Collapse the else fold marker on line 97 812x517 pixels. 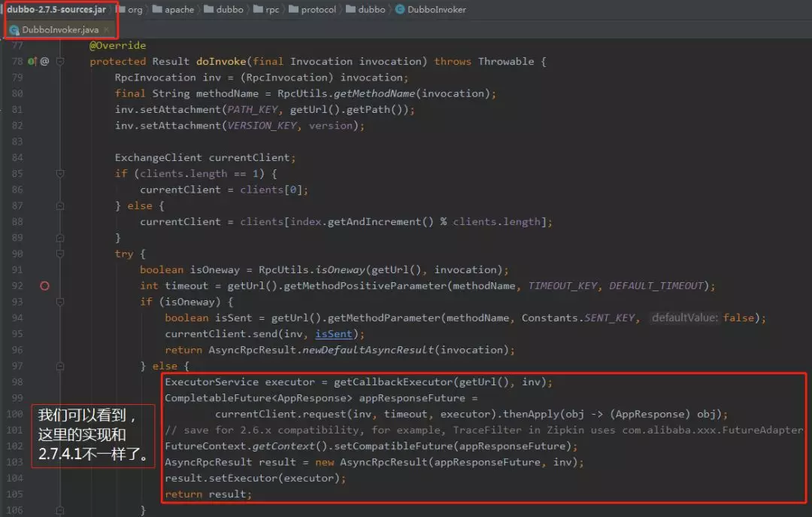[60, 366]
